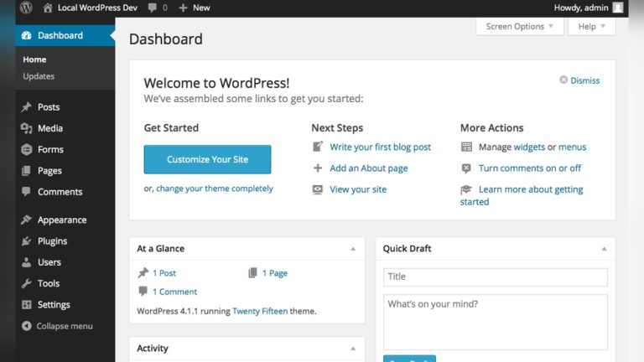The width and height of the screenshot is (644, 362).
Task: Click the Posts pushpin icon in sidebar
Action: click(26, 107)
